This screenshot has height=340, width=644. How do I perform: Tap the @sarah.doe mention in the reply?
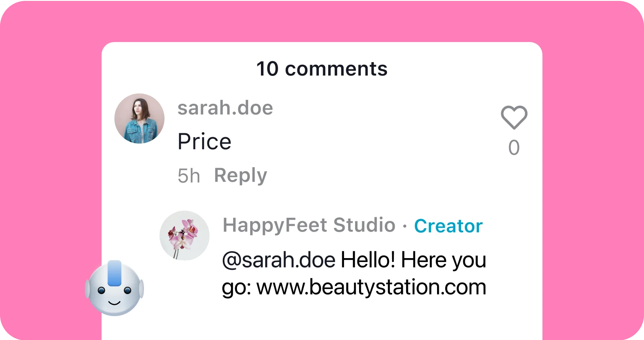click(279, 260)
